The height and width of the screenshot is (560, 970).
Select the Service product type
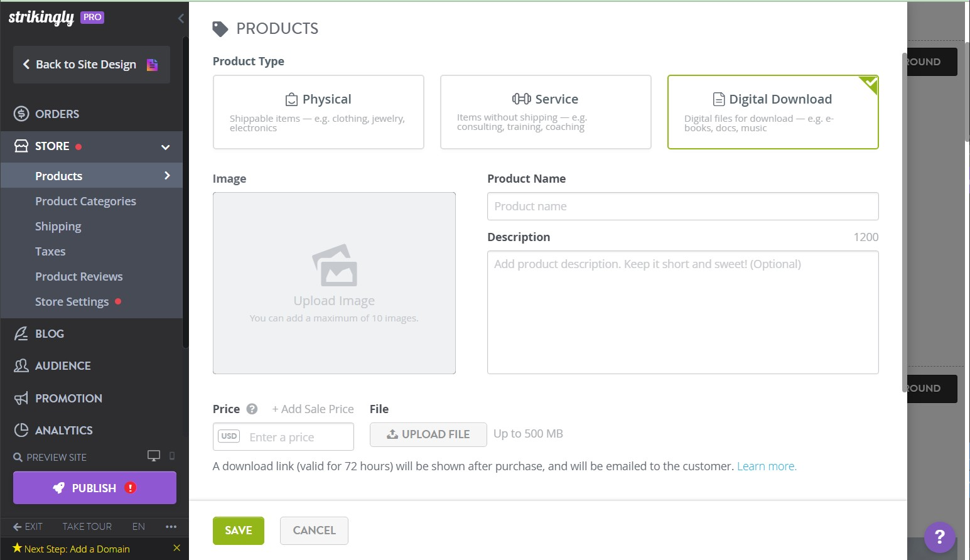(x=546, y=112)
